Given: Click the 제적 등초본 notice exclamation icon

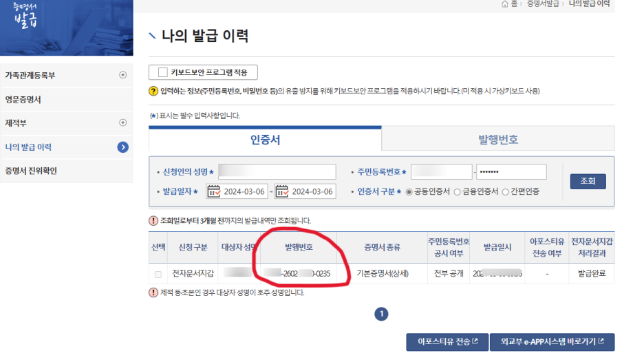Looking at the screenshot, I should tap(153, 292).
